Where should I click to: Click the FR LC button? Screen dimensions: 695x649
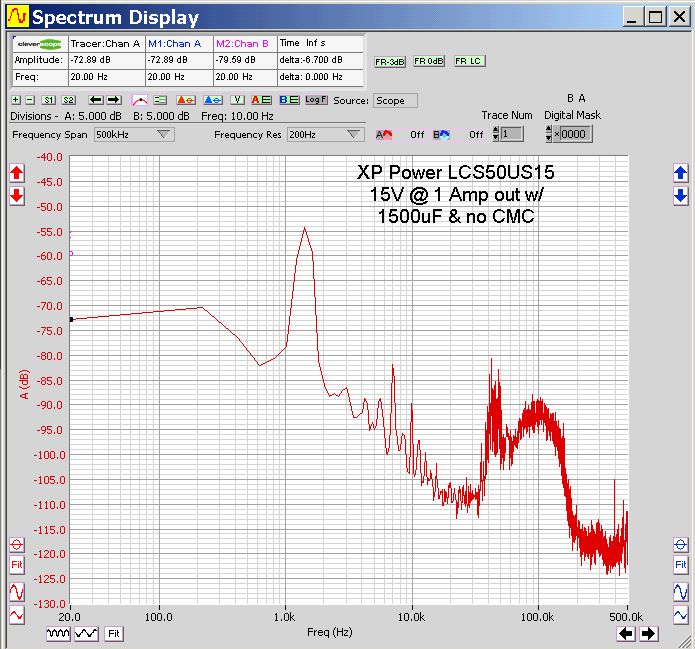pos(470,61)
